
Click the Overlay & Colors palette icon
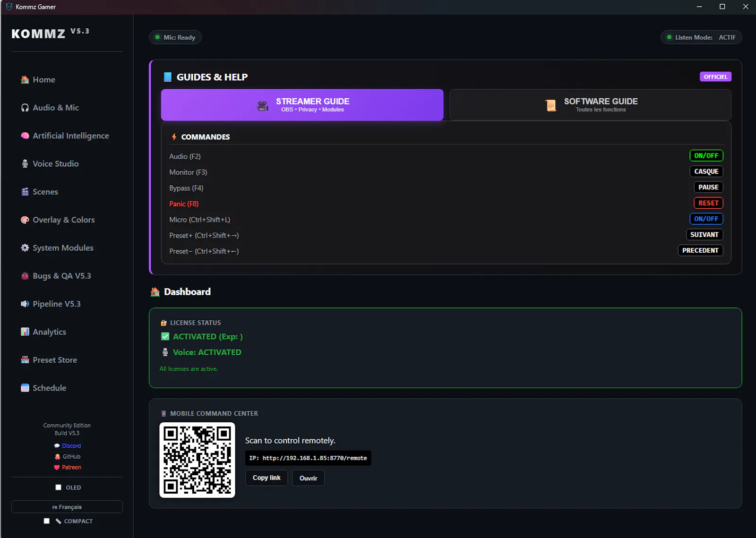[25, 220]
